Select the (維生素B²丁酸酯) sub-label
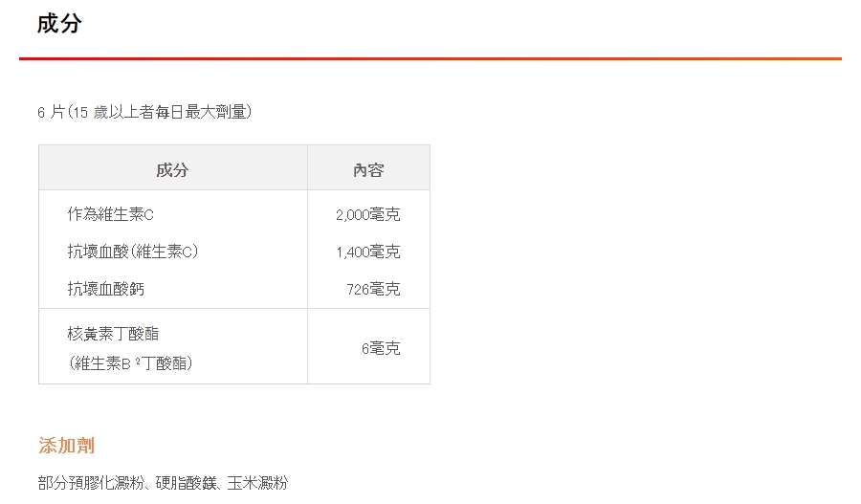The height and width of the screenshot is (504, 861). coord(133,363)
